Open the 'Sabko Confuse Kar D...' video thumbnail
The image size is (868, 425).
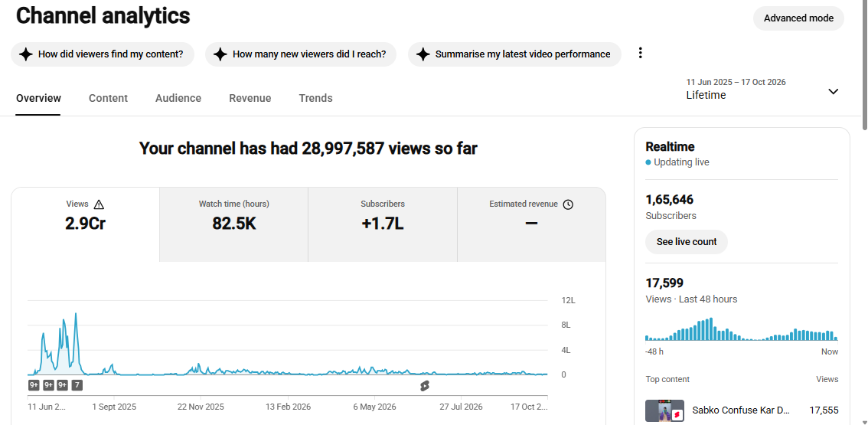coord(665,410)
